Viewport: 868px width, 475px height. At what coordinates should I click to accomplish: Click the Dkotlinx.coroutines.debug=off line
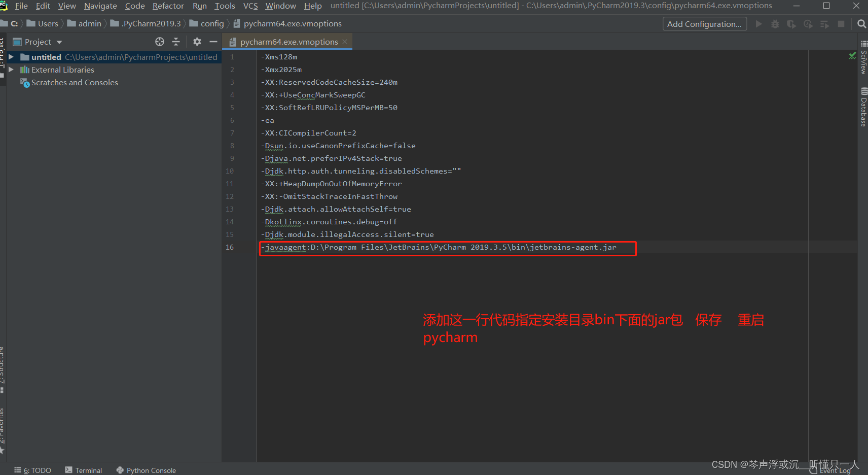click(329, 222)
